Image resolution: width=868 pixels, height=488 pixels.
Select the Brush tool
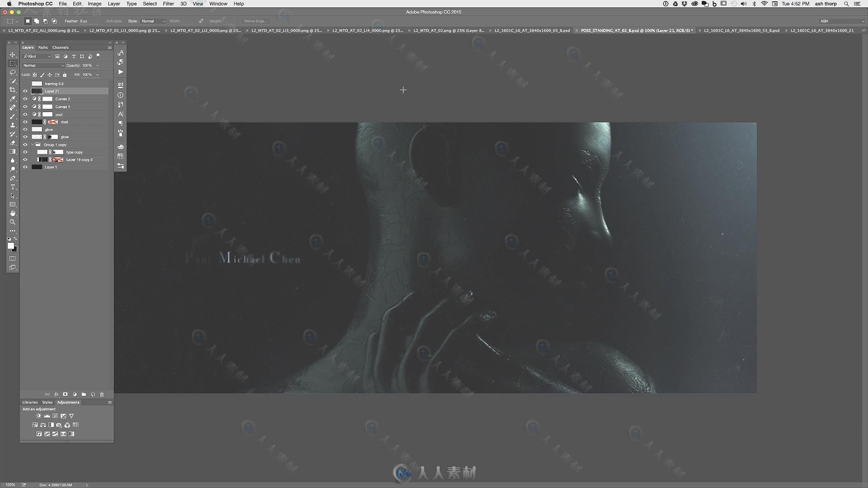[13, 117]
